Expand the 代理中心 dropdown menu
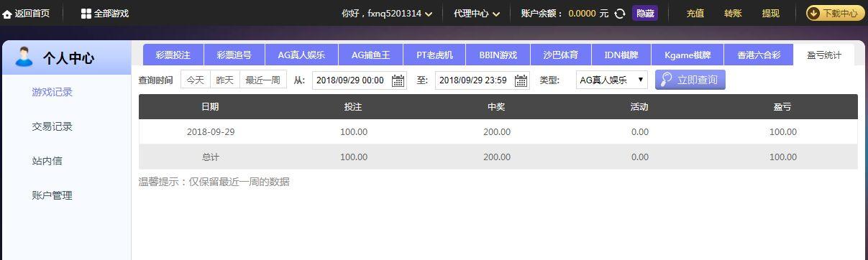Image resolution: width=868 pixels, height=260 pixels. click(x=476, y=14)
